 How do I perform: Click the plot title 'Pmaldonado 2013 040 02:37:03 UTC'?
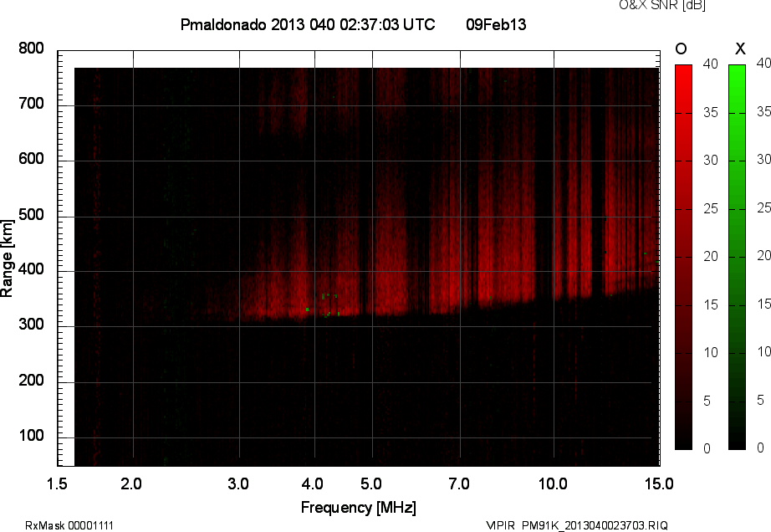pyautogui.click(x=308, y=25)
